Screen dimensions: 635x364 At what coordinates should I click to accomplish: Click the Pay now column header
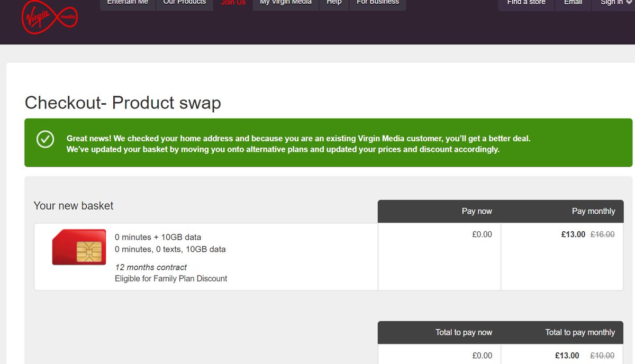[x=477, y=211]
